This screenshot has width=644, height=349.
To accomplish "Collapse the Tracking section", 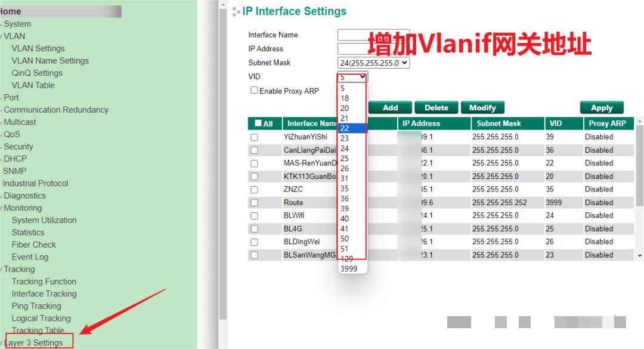I will [19, 269].
